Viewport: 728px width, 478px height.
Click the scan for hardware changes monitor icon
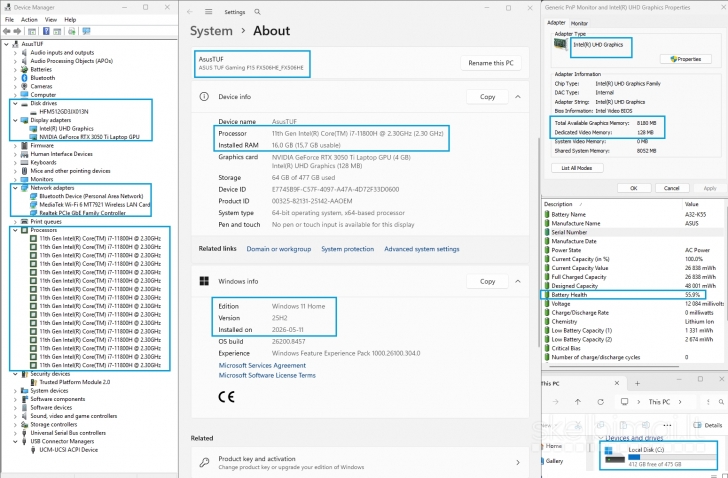click(x=86, y=31)
